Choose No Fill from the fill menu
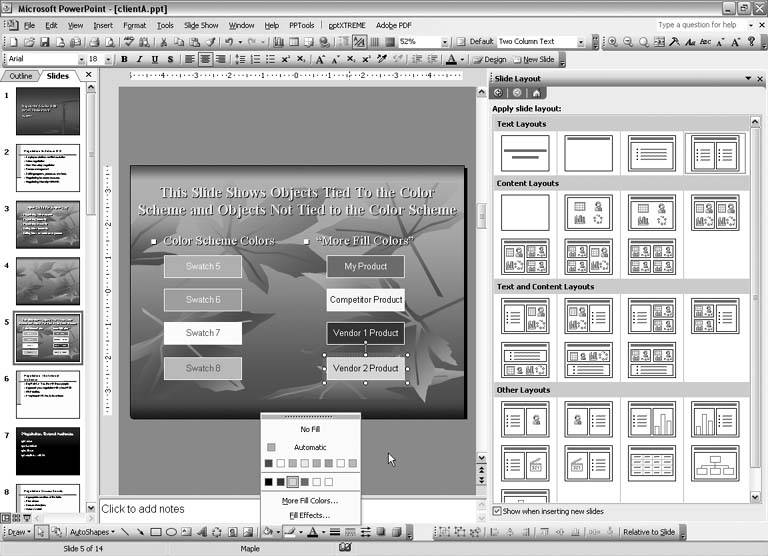The width and height of the screenshot is (768, 556). [310, 429]
